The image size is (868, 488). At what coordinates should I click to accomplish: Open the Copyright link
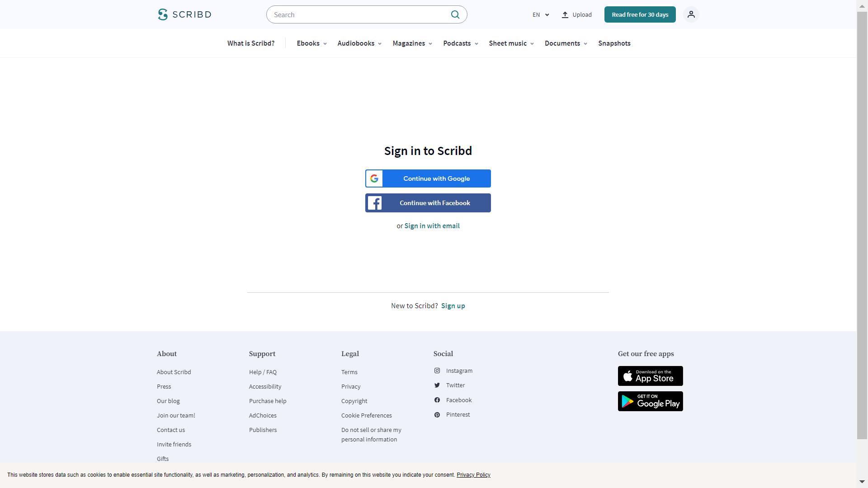(x=354, y=401)
